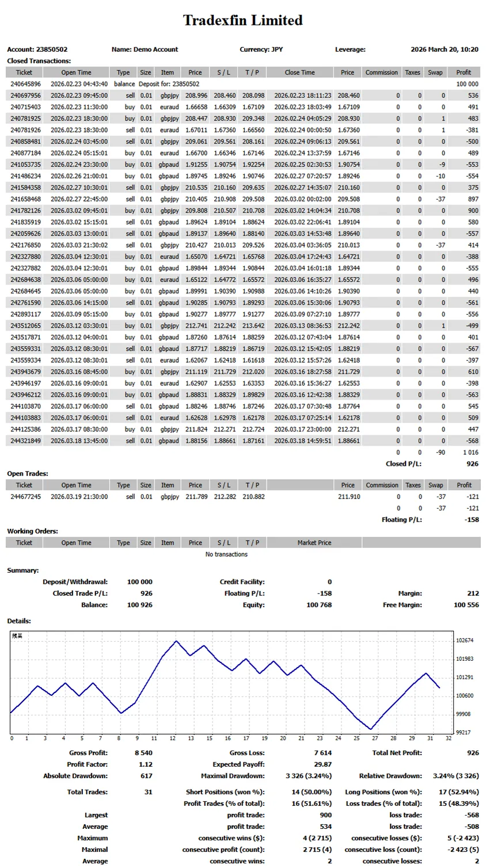Select the Total Trades value 31
Viewport: 486px width, 868px height.
click(x=148, y=792)
